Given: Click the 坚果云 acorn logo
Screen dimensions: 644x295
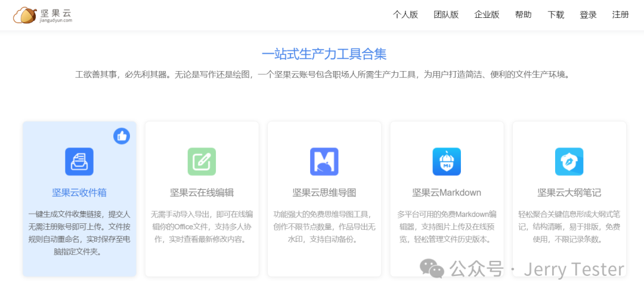Looking at the screenshot, I should pos(24,15).
